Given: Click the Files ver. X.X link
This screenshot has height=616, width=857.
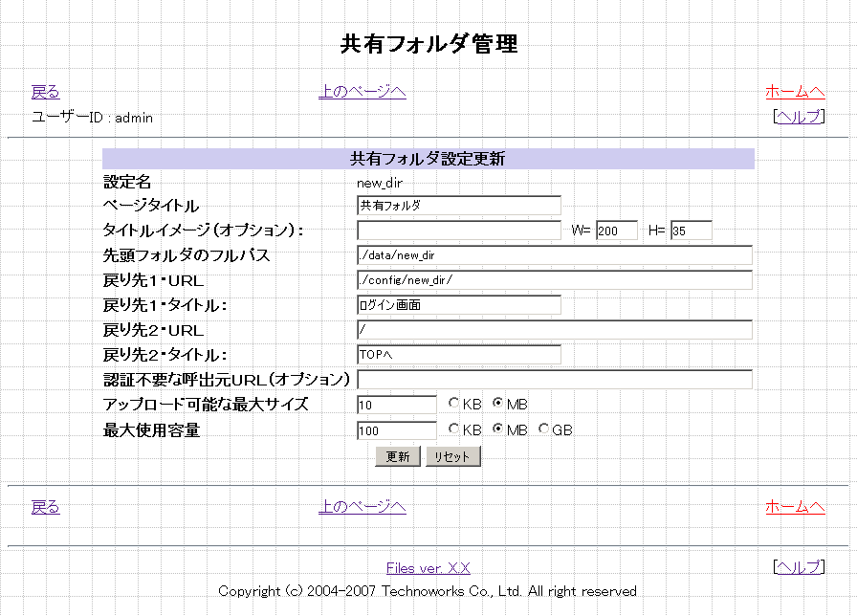Looking at the screenshot, I should [428, 568].
